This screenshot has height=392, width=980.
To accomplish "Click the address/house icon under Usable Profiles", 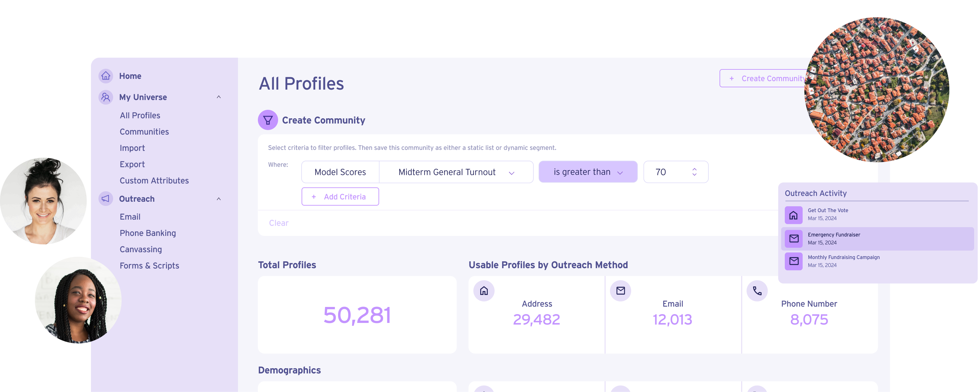I will (484, 290).
